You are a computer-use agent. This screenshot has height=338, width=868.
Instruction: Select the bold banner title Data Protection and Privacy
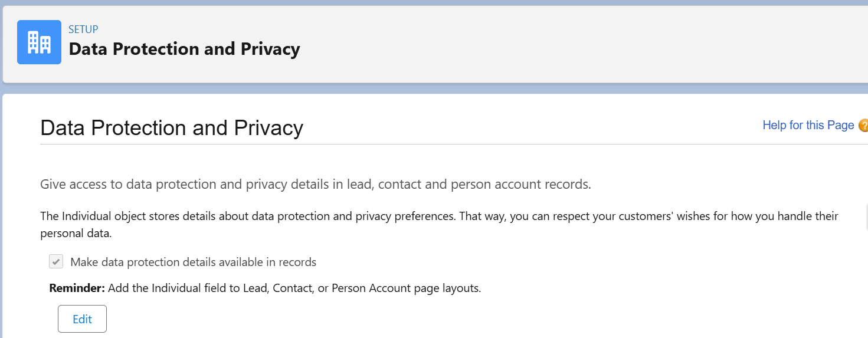coord(184,49)
